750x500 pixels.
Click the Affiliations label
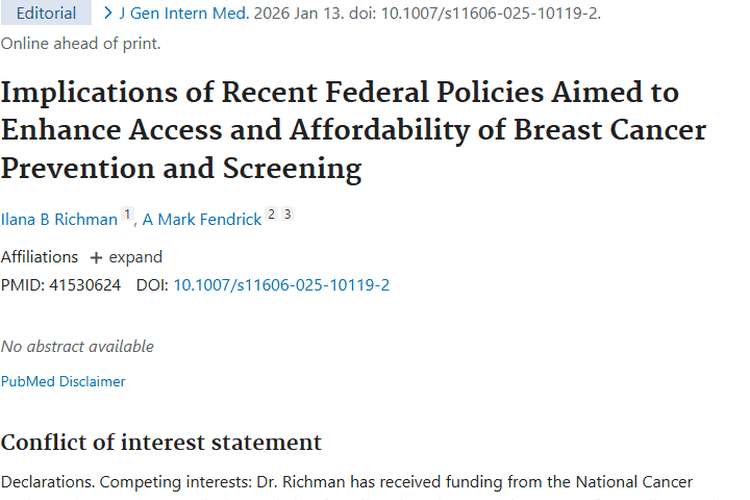pyautogui.click(x=39, y=257)
